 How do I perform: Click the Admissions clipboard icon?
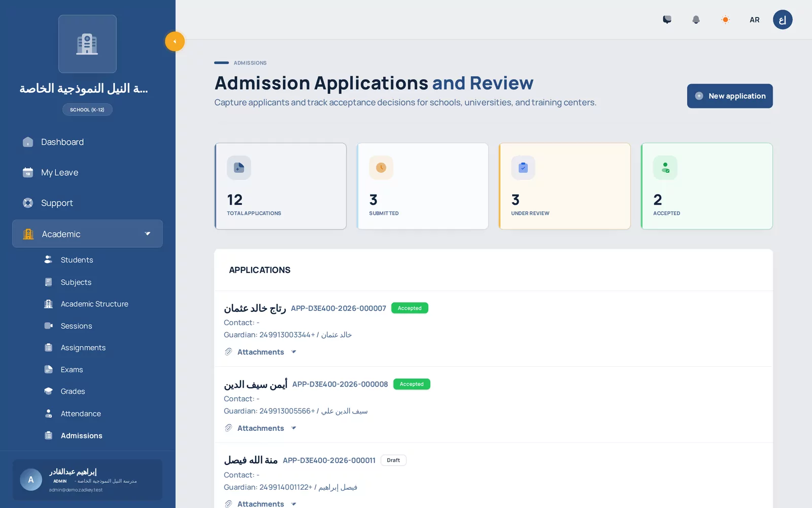point(48,435)
